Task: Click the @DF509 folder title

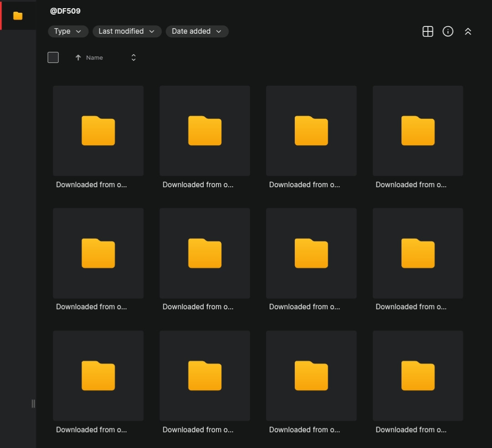Action: [65, 11]
